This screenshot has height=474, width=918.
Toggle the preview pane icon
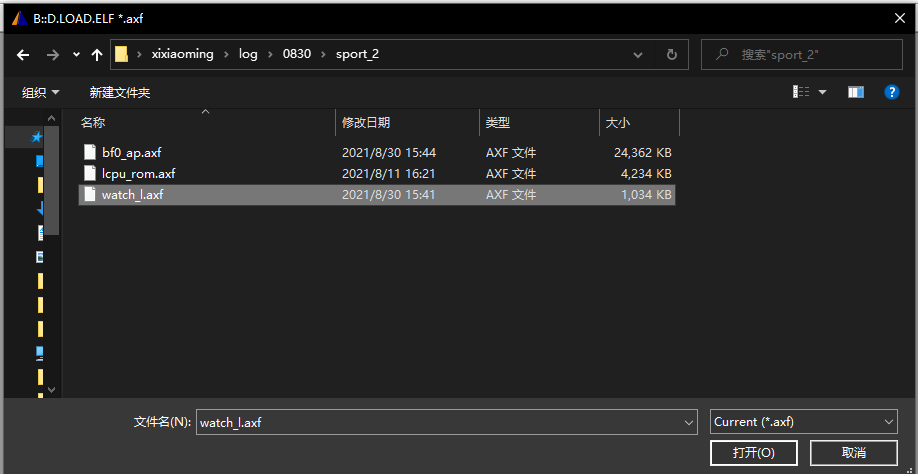855,92
